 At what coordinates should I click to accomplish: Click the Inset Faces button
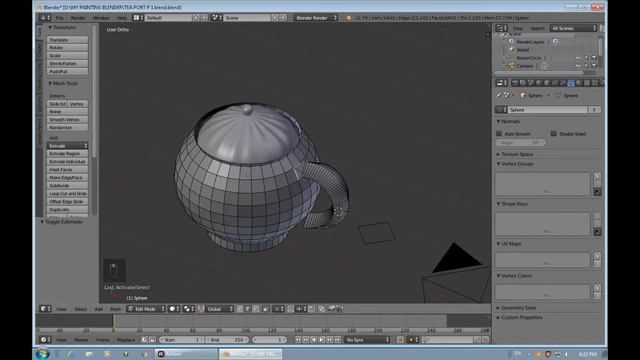[67, 169]
